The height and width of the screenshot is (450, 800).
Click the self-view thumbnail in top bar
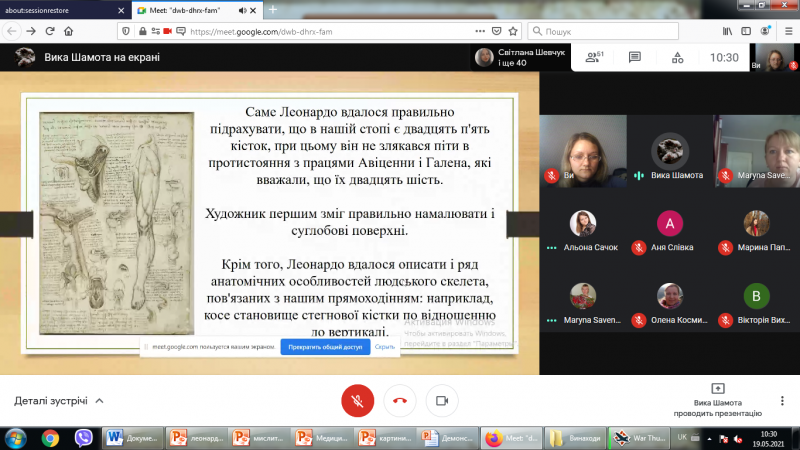pos(774,57)
